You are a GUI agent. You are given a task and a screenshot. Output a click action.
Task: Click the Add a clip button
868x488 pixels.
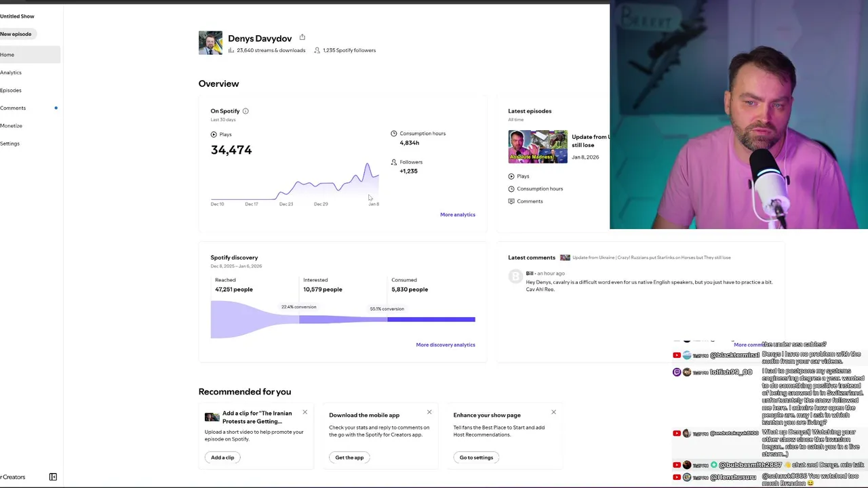(222, 457)
